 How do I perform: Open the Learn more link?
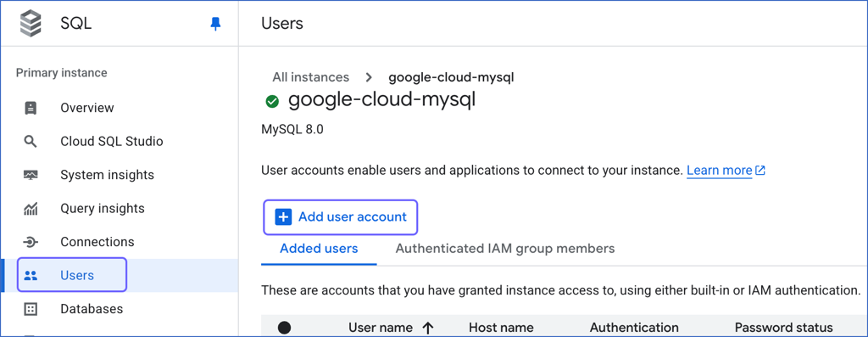pos(719,171)
